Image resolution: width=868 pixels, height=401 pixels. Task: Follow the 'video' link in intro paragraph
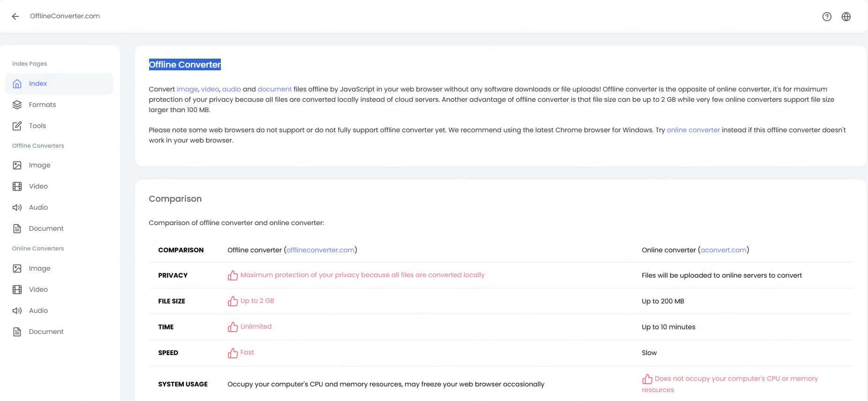click(210, 89)
